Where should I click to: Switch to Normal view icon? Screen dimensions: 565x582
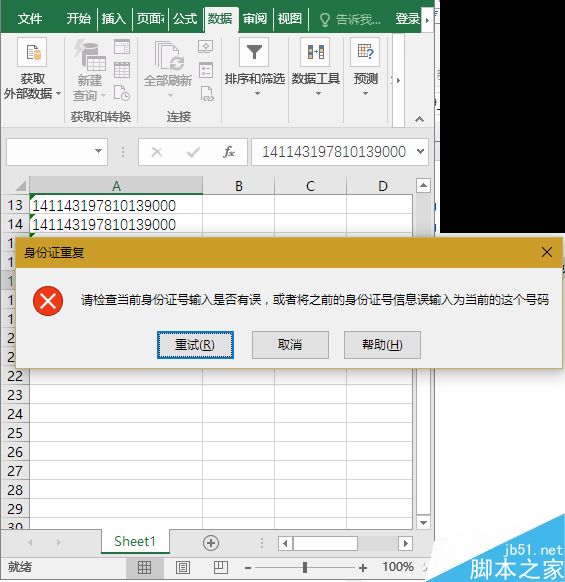pos(144,567)
